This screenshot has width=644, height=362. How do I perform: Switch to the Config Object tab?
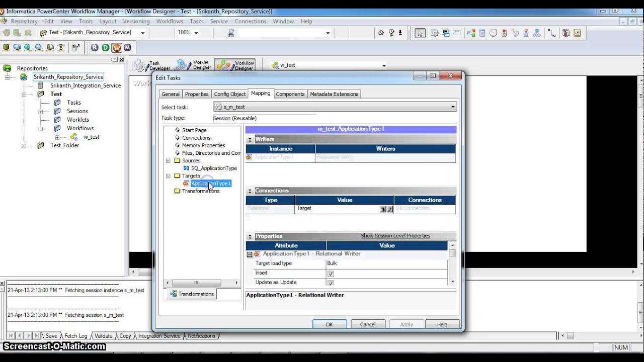230,94
